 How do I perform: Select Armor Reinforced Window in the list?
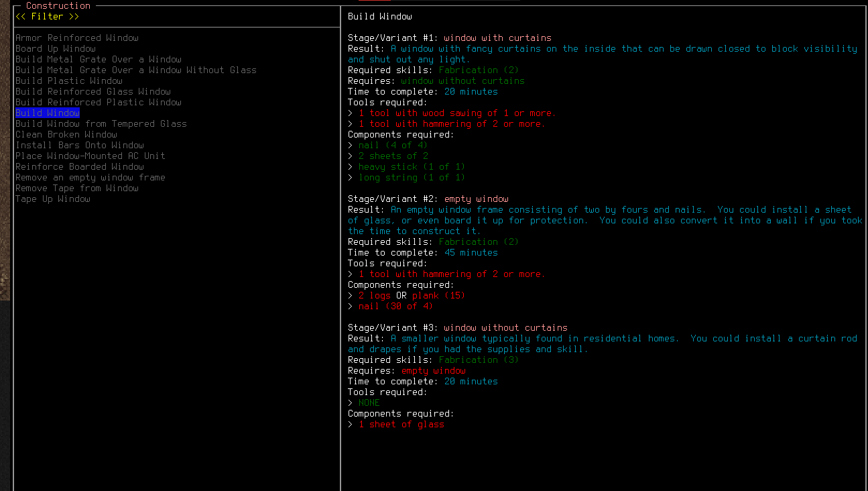(x=77, y=38)
